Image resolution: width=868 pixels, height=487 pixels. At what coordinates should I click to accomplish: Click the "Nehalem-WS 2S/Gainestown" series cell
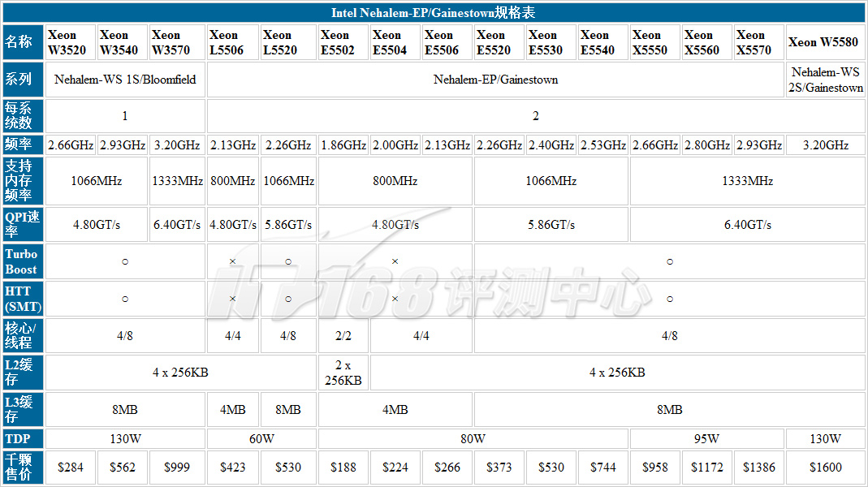point(826,80)
